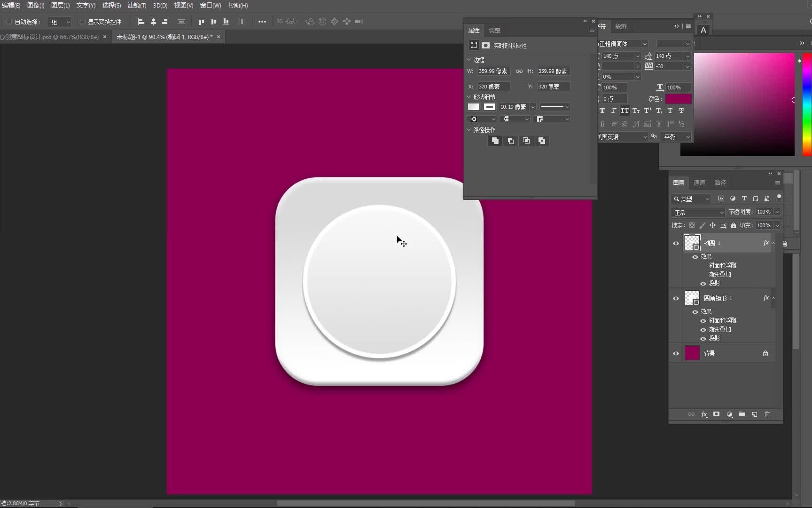
Task: Switch to the 通道 tab
Action: [x=699, y=183]
